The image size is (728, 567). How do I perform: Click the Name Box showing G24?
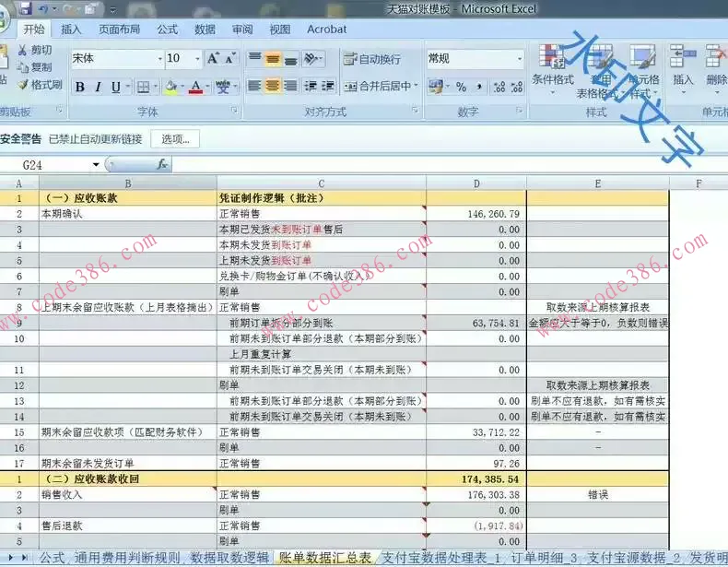pyautogui.click(x=44, y=165)
